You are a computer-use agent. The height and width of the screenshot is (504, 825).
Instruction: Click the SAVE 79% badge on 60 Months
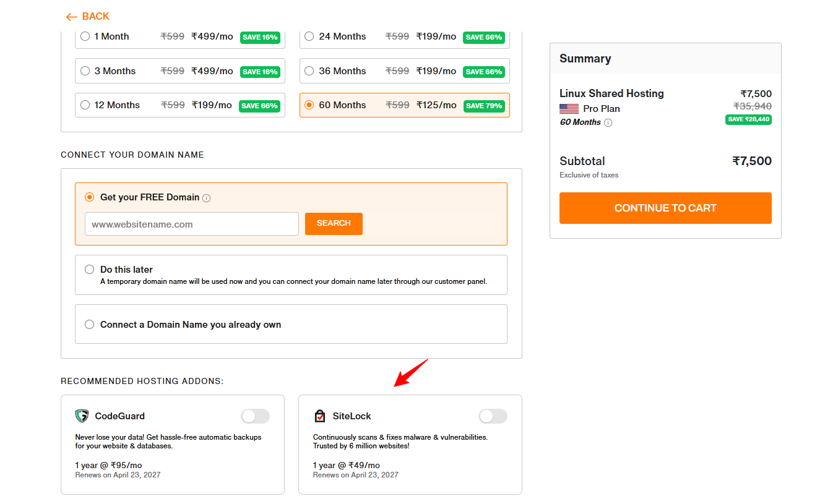click(x=485, y=106)
